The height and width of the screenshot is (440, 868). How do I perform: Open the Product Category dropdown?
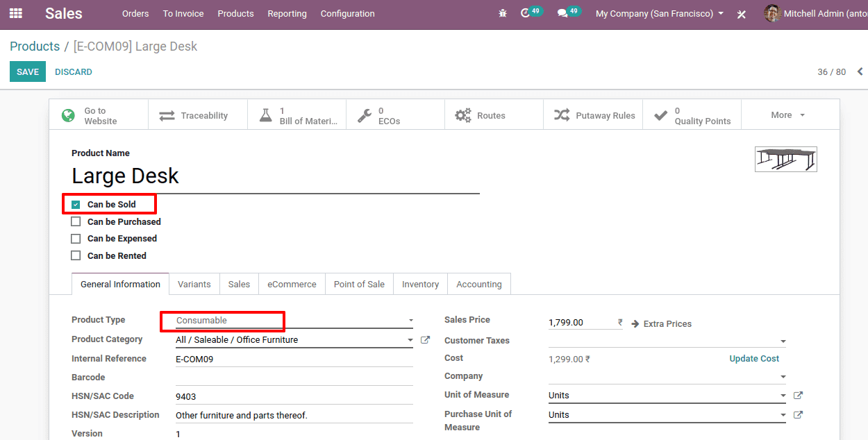(x=294, y=340)
